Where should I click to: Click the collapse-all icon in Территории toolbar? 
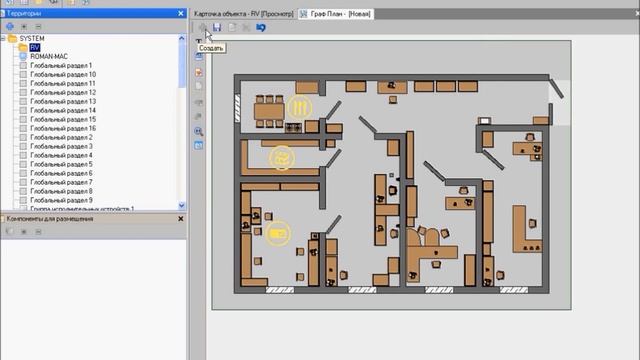38,27
